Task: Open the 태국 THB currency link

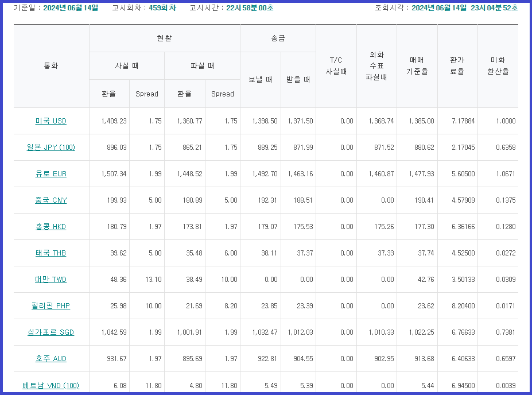Action: (51, 253)
